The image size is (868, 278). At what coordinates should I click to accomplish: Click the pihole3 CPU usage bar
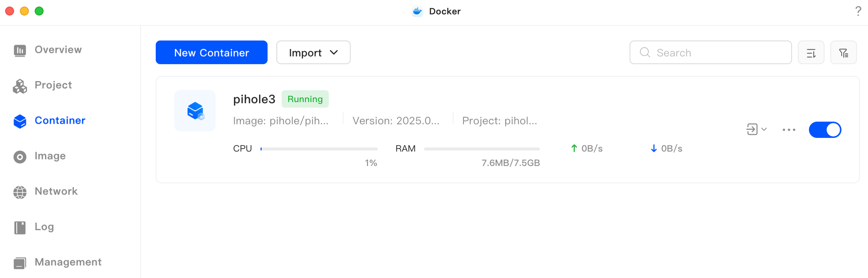319,149
